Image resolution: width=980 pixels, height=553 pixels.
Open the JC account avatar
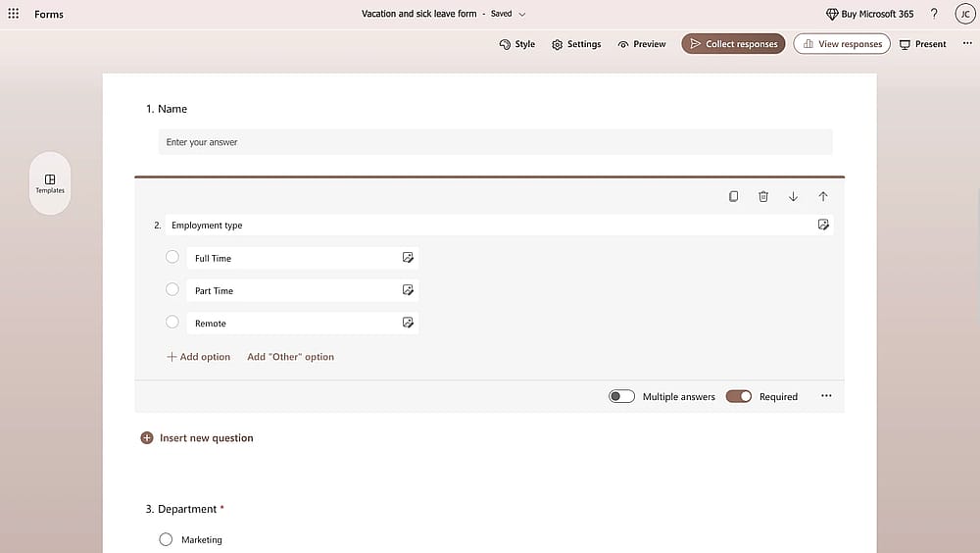(965, 14)
